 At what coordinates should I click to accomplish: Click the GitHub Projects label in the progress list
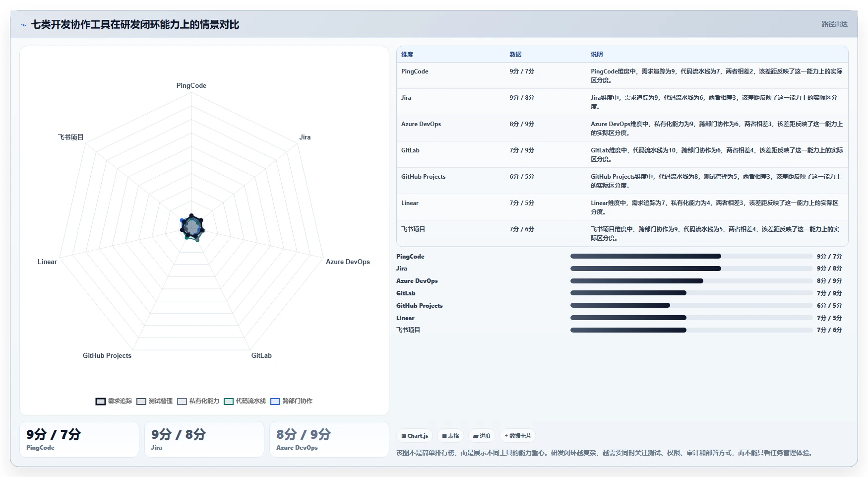(x=420, y=306)
